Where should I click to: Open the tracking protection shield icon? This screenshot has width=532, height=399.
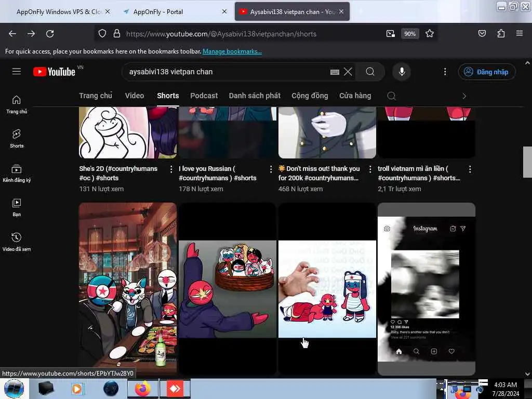pyautogui.click(x=102, y=34)
